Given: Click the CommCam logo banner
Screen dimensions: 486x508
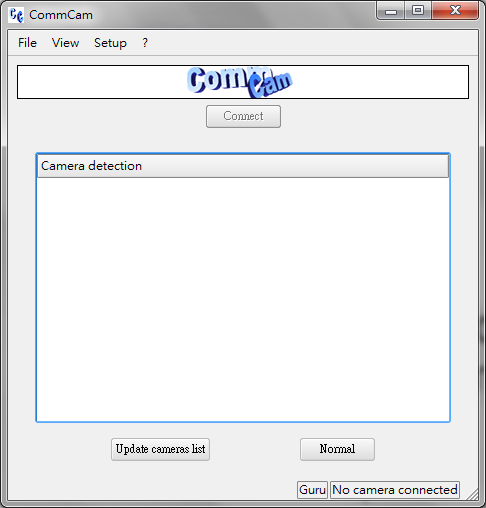Looking at the screenshot, I should pos(243,82).
